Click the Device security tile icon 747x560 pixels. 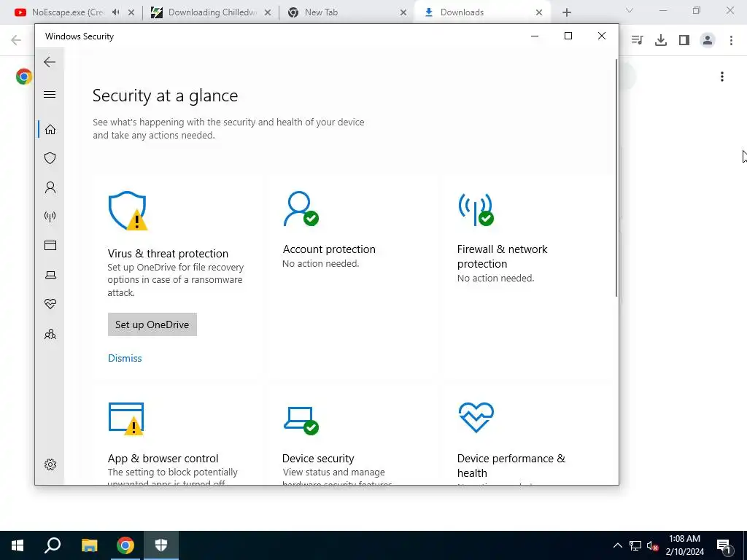(x=301, y=420)
